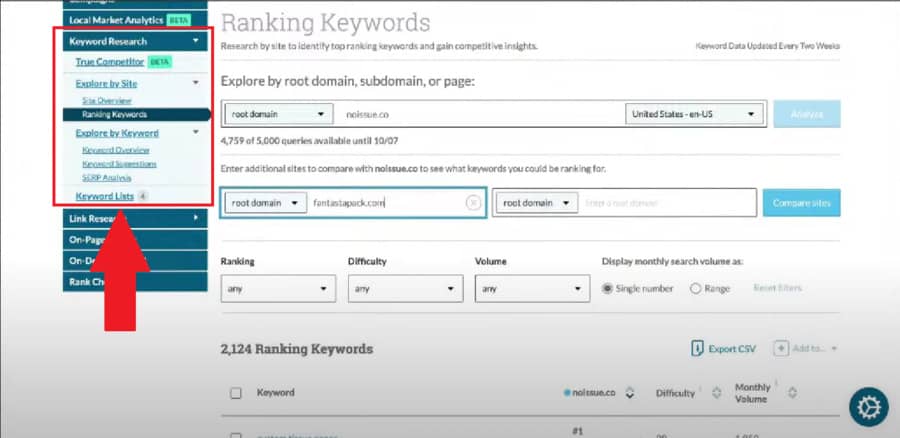Open the Difficulty filter dropdown
This screenshot has height=438, width=900.
[405, 289]
